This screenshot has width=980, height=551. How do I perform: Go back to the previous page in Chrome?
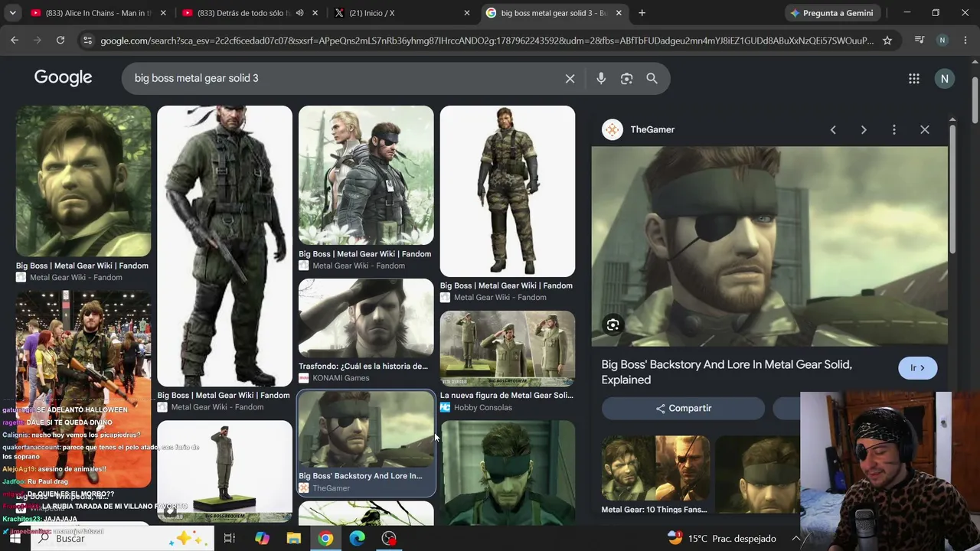click(15, 41)
